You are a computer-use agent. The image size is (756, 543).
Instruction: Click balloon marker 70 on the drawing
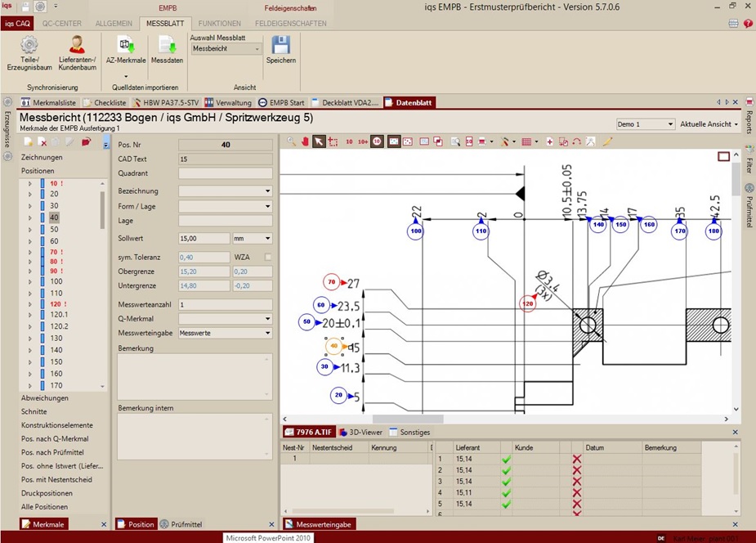tap(331, 282)
